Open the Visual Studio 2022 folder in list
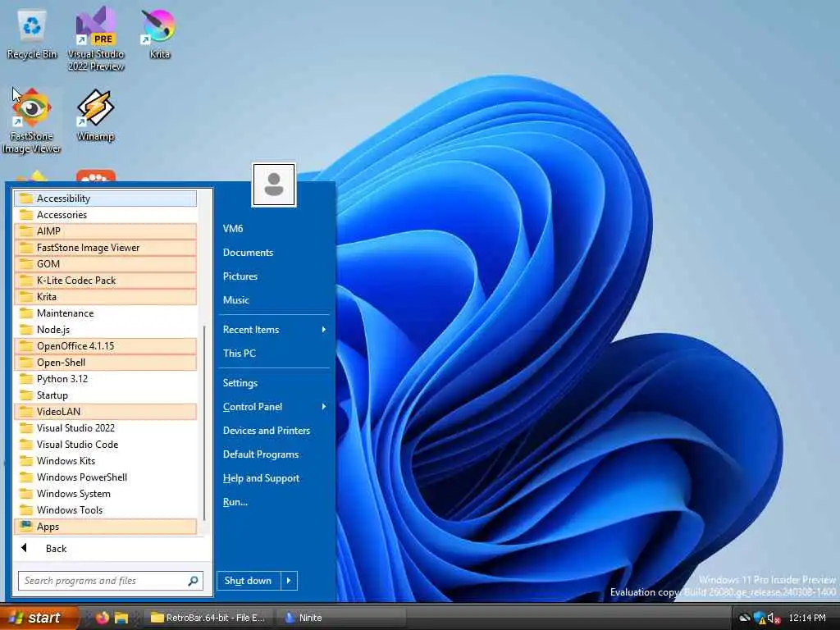The width and height of the screenshot is (840, 630). point(106,428)
